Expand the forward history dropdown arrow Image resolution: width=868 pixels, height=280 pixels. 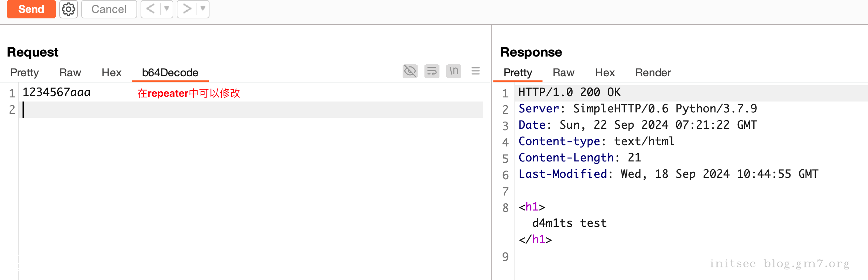203,9
